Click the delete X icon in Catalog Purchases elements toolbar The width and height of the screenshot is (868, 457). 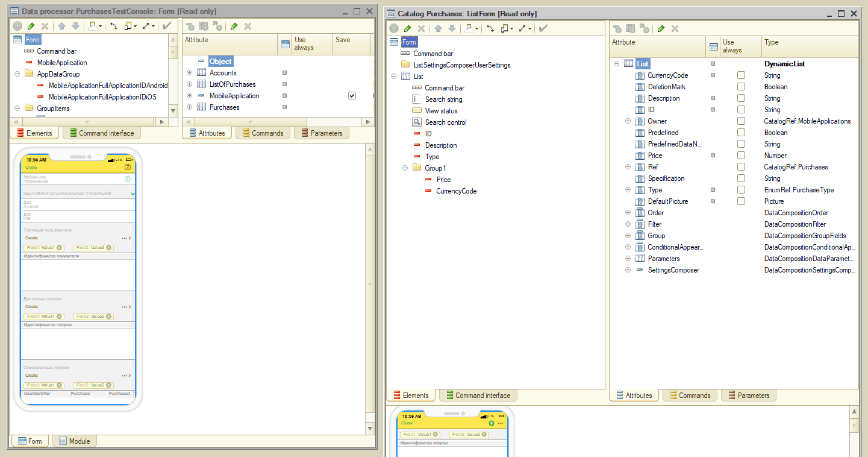tap(421, 28)
